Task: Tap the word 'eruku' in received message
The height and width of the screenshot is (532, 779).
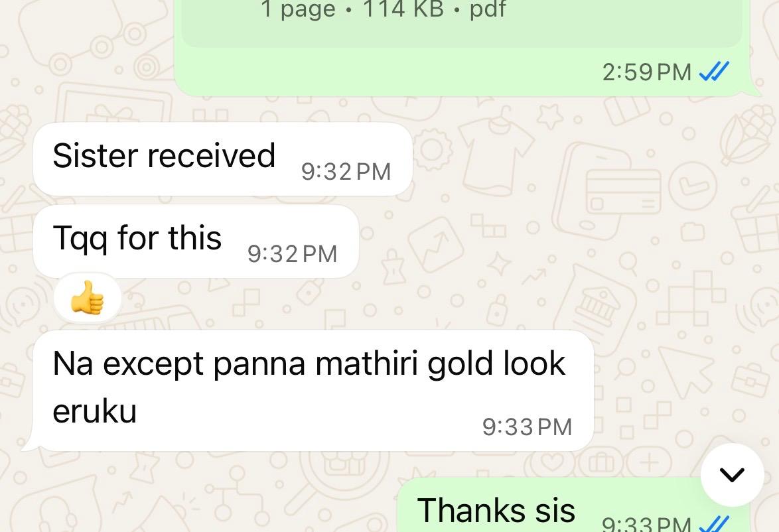Action: point(94,411)
